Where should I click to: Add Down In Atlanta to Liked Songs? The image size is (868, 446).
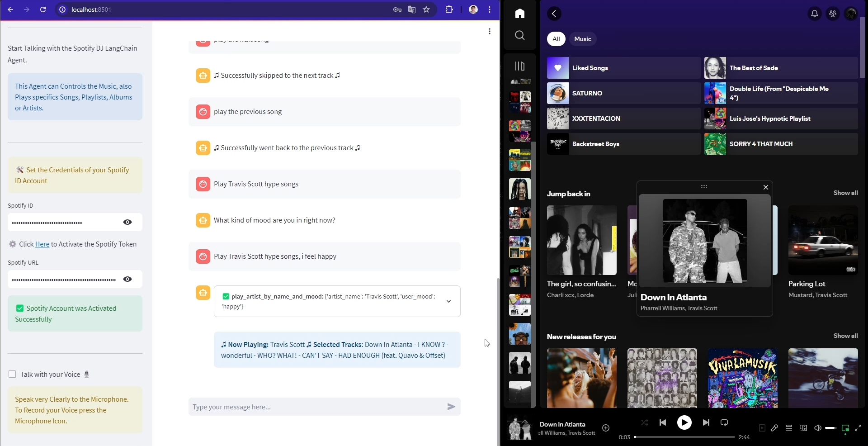(606, 428)
